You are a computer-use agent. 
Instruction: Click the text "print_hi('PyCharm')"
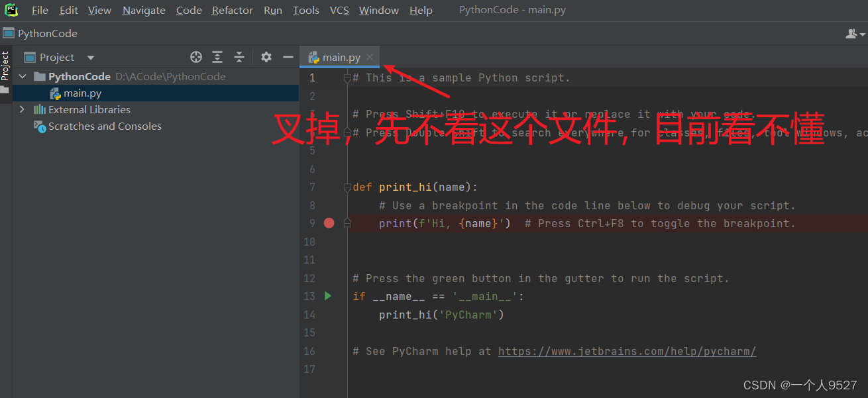tap(441, 315)
